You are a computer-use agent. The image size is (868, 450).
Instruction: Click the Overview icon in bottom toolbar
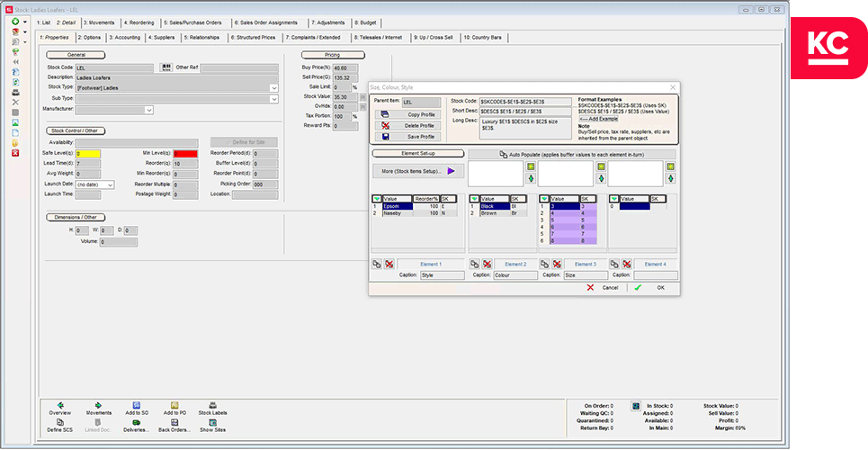coord(59,406)
